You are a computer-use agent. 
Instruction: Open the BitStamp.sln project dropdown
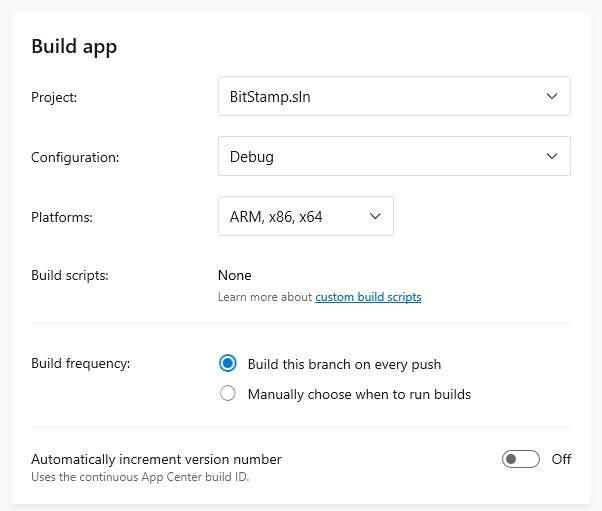click(394, 96)
